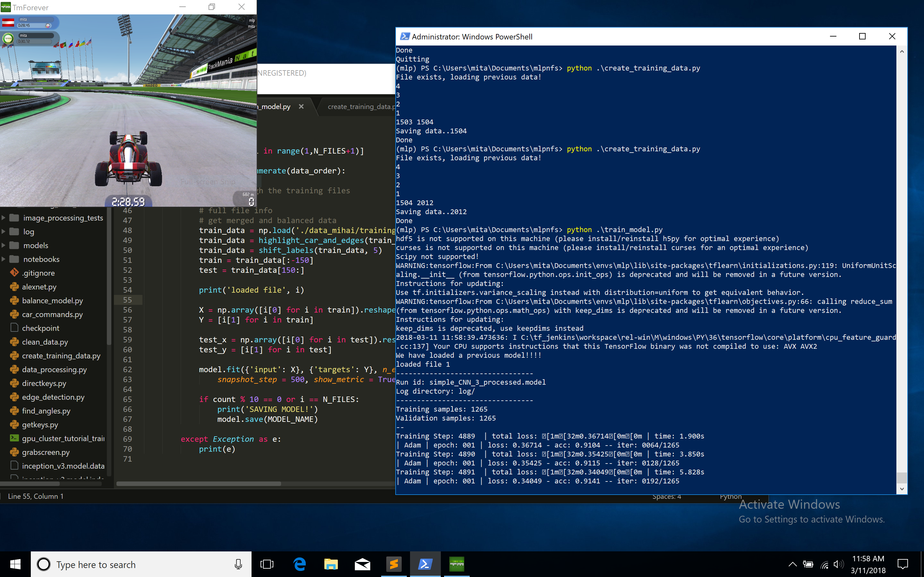Close the train_model.py tab

click(301, 106)
